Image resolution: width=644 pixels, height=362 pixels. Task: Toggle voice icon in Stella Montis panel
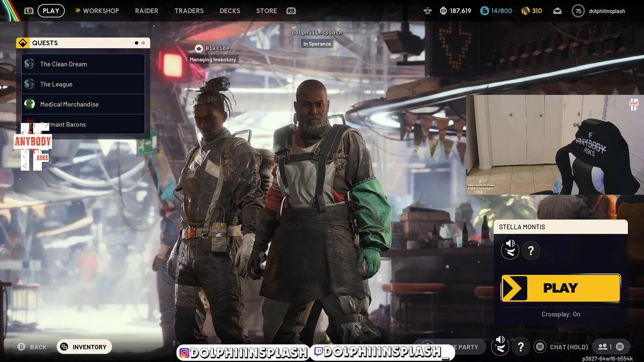[510, 250]
